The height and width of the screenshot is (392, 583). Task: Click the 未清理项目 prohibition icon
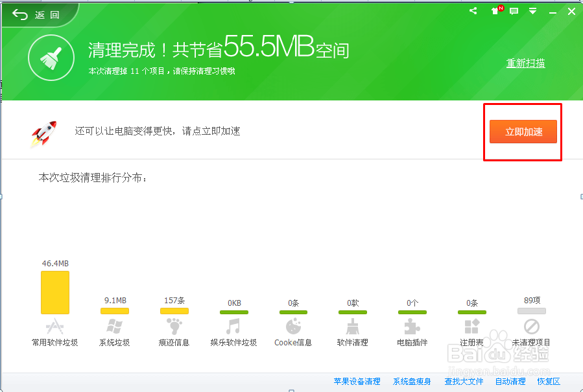[x=531, y=325]
